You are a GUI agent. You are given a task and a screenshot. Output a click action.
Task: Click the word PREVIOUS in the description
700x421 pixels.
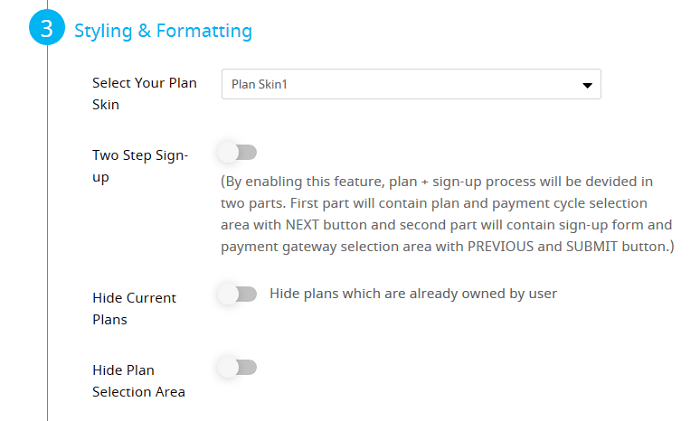pos(500,246)
